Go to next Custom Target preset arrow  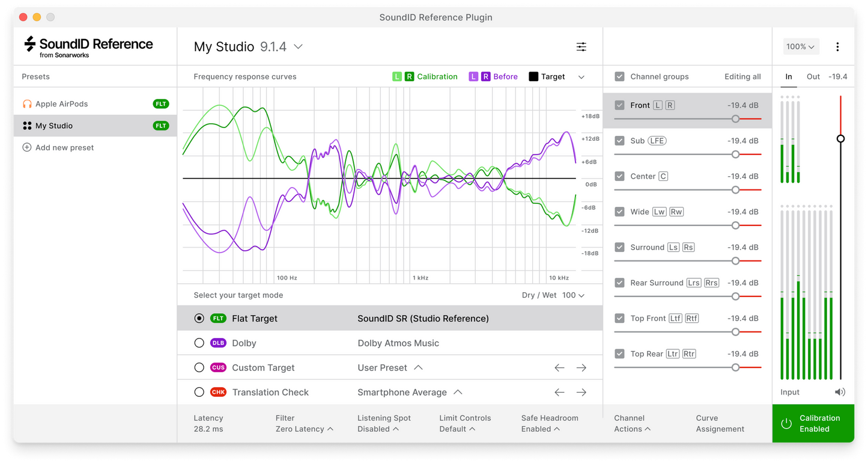tap(581, 367)
